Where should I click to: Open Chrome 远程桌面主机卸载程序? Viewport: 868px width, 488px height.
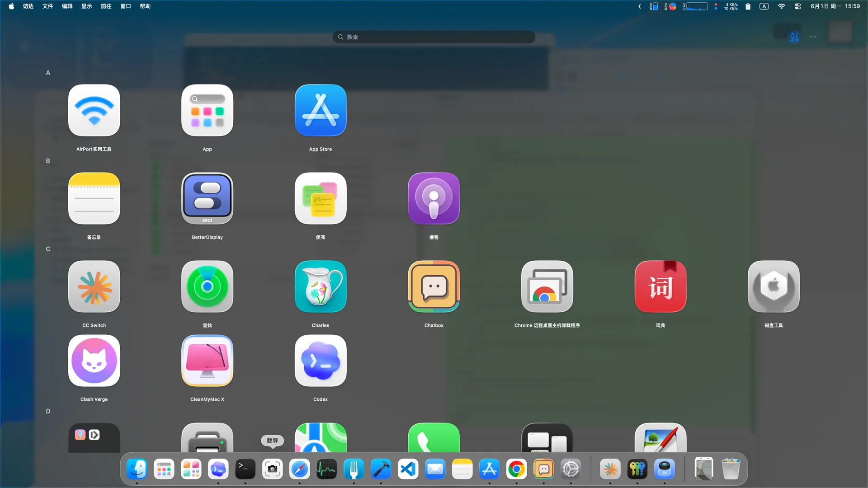(547, 286)
